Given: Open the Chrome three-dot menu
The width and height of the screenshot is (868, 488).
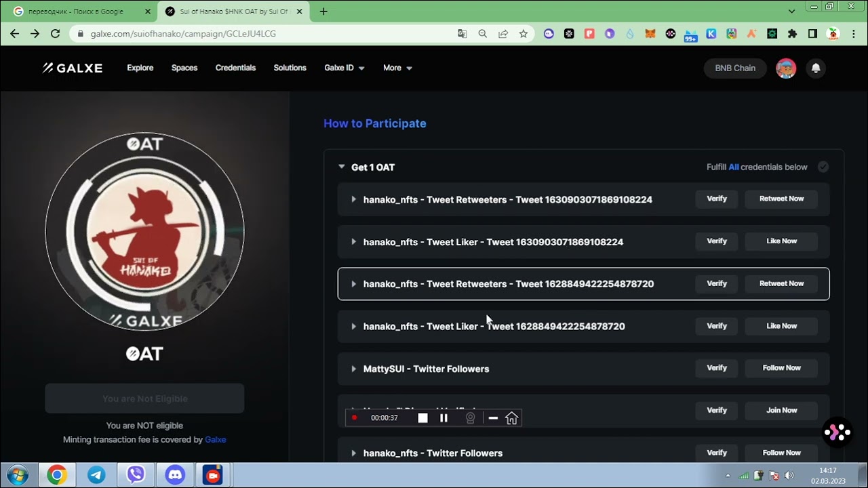Looking at the screenshot, I should (x=854, y=33).
